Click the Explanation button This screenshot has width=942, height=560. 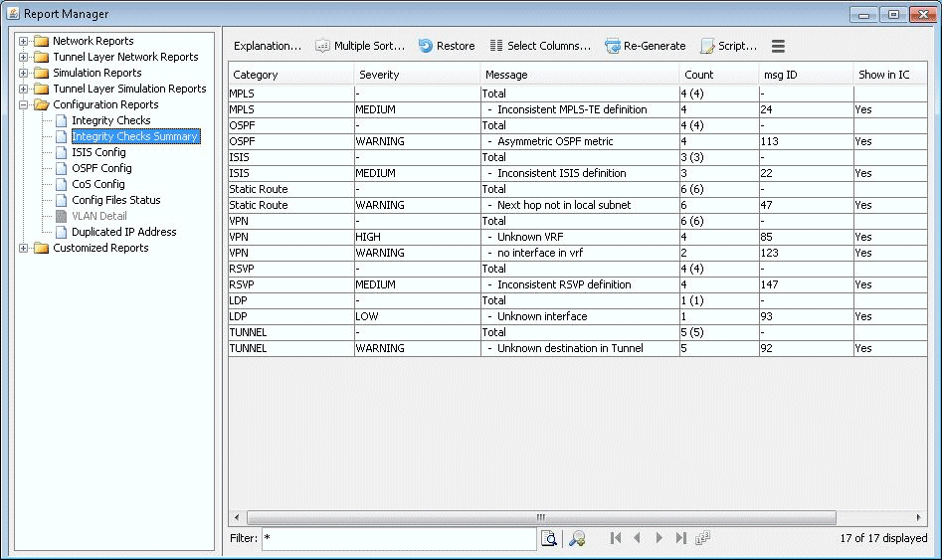(267, 46)
